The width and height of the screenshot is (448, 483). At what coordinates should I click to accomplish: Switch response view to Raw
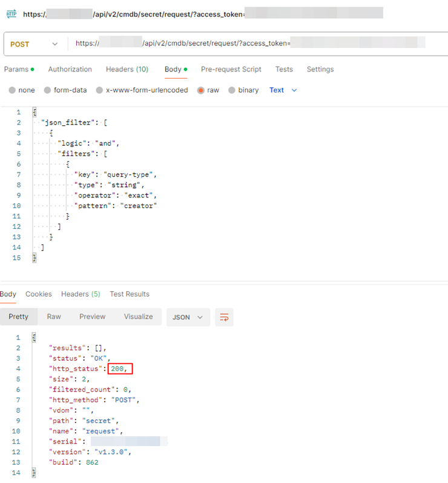point(54,317)
